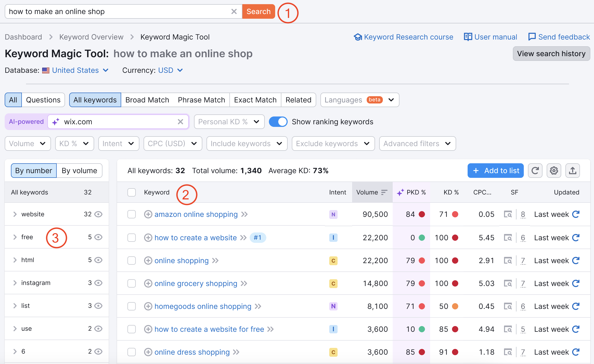
Task: Toggle eye icon for the instagram group
Action: tap(98, 283)
